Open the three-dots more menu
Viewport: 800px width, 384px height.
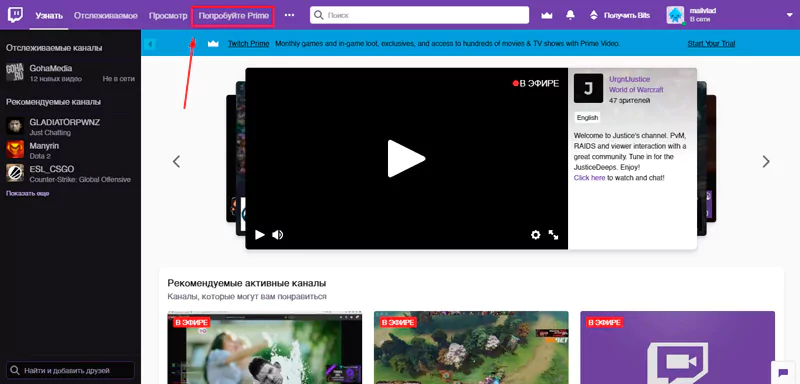point(289,15)
